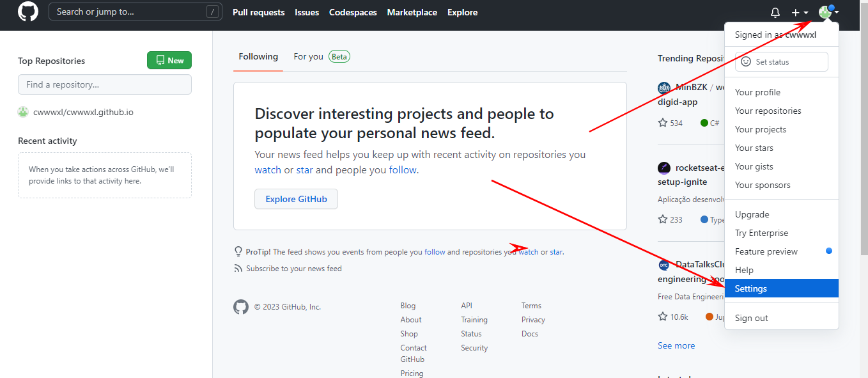This screenshot has height=378, width=868.
Task: Click the star icon next to 10.6k
Action: coord(663,317)
